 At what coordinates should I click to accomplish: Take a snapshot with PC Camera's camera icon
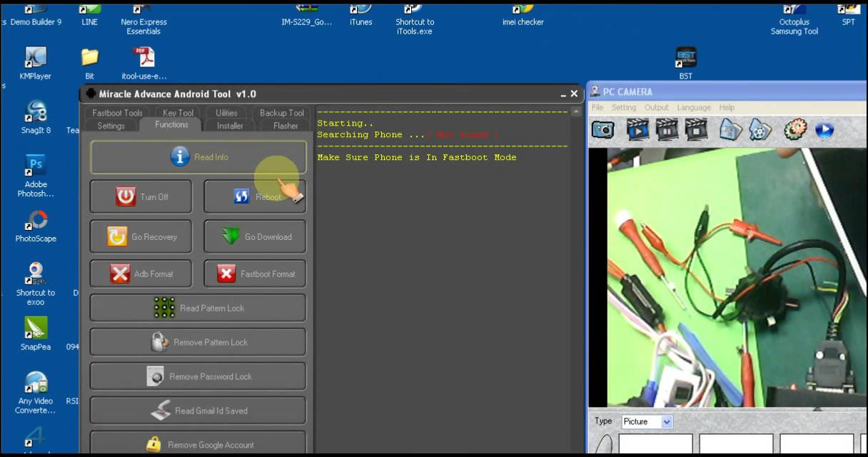603,129
